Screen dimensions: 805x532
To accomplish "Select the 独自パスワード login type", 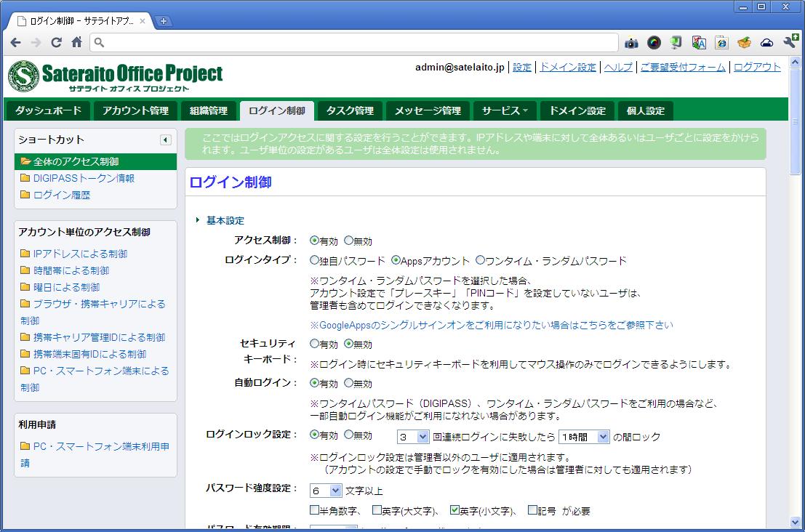I will click(x=315, y=260).
